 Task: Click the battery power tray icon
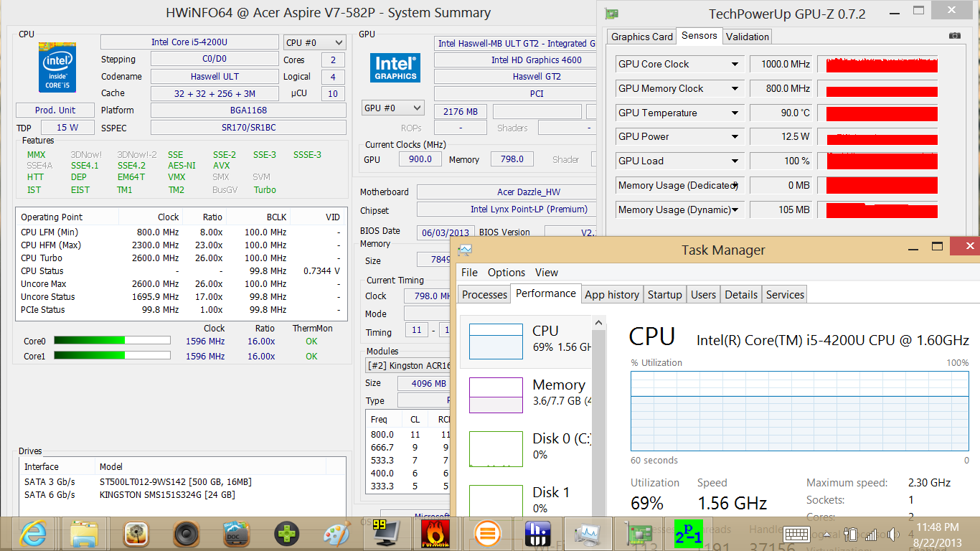[x=851, y=534]
